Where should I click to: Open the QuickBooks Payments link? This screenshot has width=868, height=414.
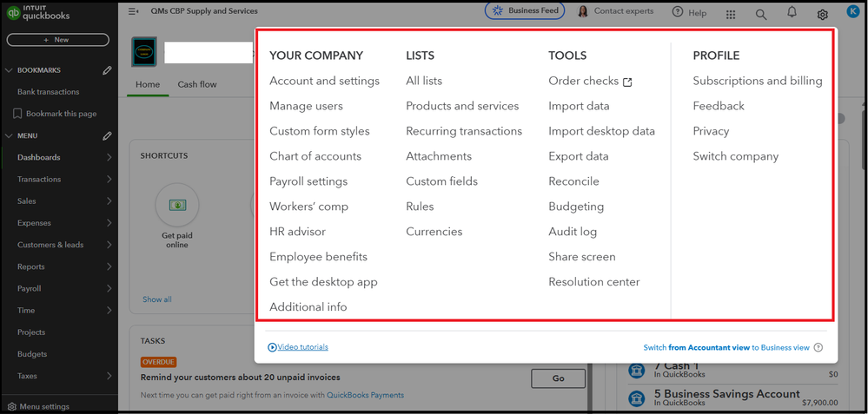tap(365, 395)
